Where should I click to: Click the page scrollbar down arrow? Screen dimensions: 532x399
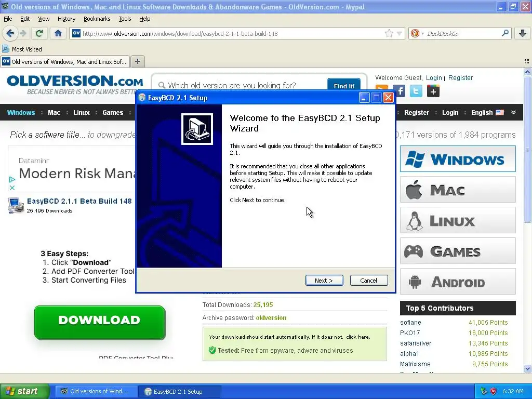pyautogui.click(x=527, y=368)
